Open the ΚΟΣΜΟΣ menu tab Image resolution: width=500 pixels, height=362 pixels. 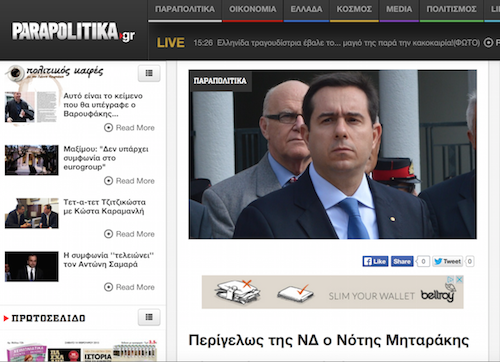click(x=354, y=9)
